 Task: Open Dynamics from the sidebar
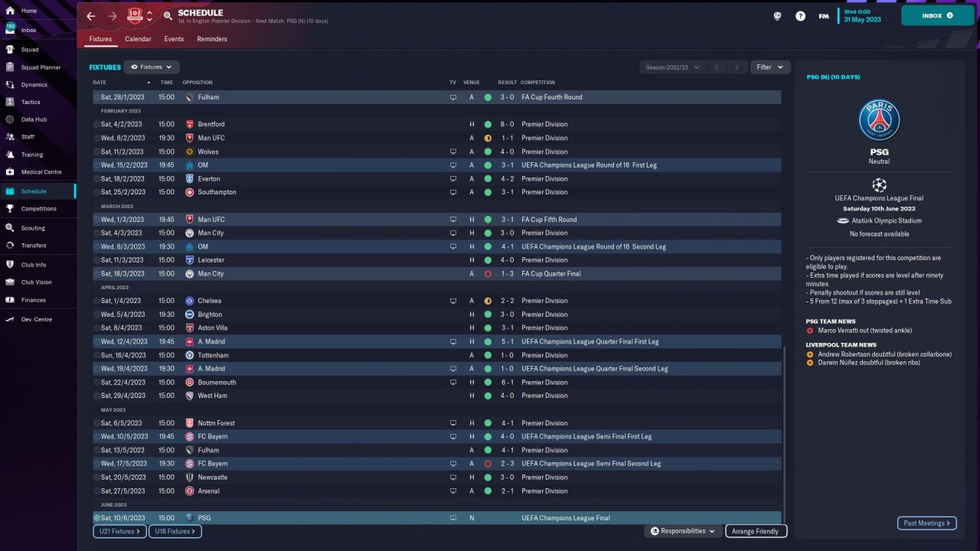point(34,85)
